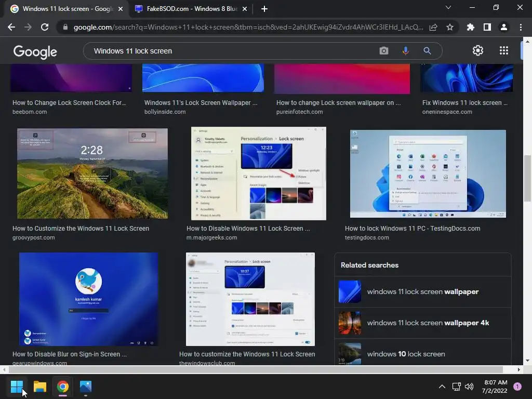The image size is (532, 399).
Task: Open kamlesh kumar sign-in screen thumbnail
Action: coord(88,299)
